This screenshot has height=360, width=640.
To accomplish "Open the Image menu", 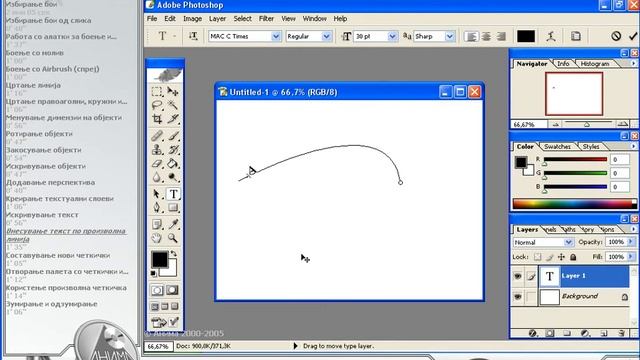I will [x=192, y=18].
